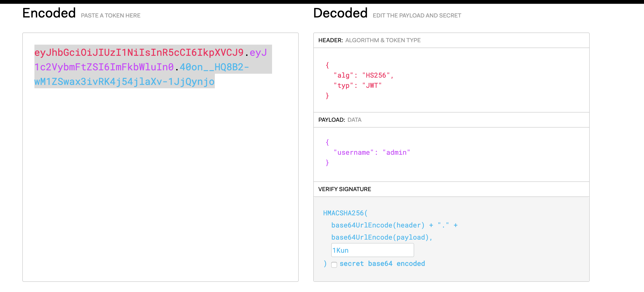The height and width of the screenshot is (292, 644).
Task: Click the secret key input field containing 1Kun
Action: point(372,250)
